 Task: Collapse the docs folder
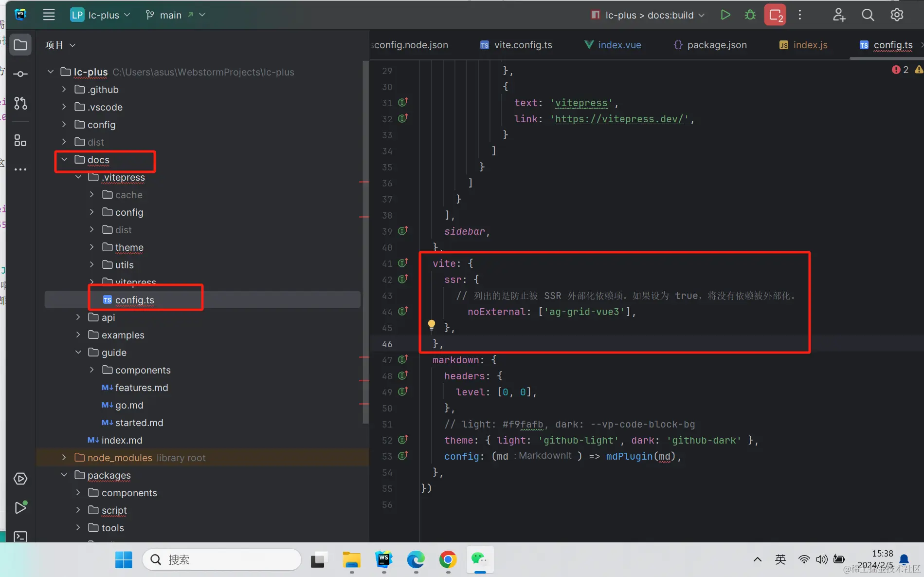[x=64, y=160]
